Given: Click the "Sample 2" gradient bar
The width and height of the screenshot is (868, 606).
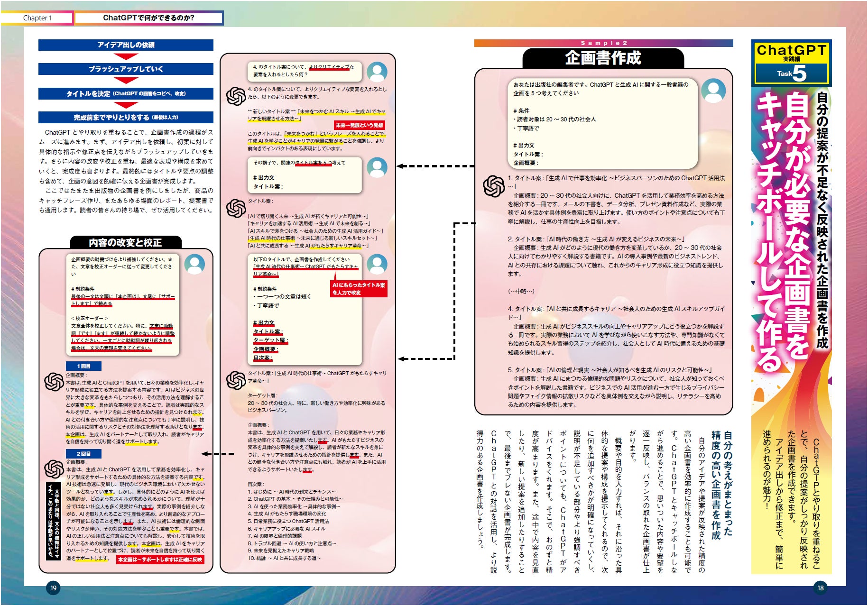Looking at the screenshot, I should (x=603, y=43).
